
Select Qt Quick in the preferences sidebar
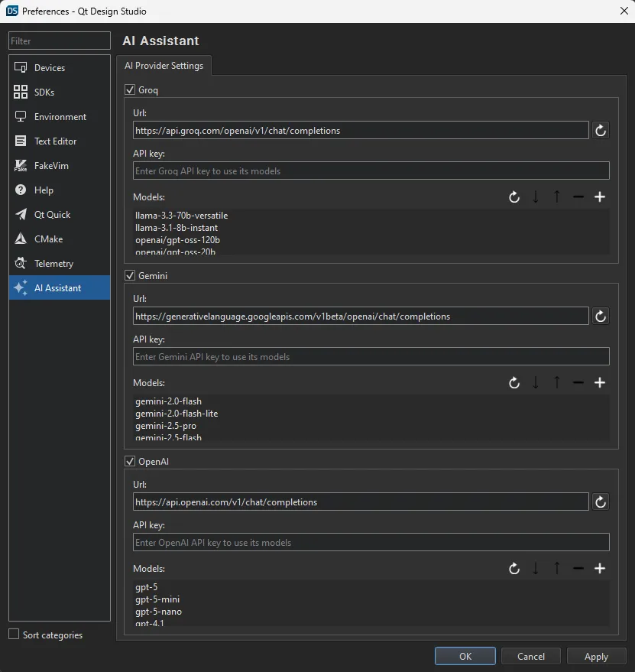pyautogui.click(x=52, y=215)
